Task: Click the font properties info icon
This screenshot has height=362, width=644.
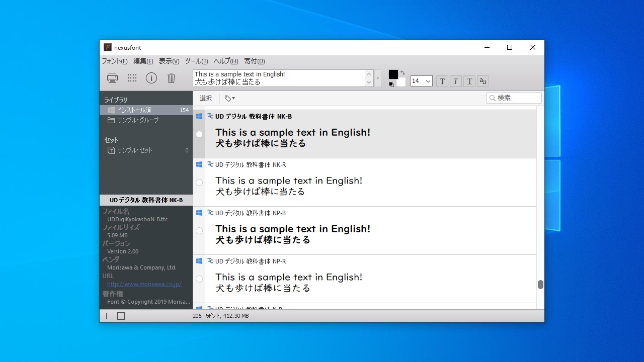Action: point(151,78)
